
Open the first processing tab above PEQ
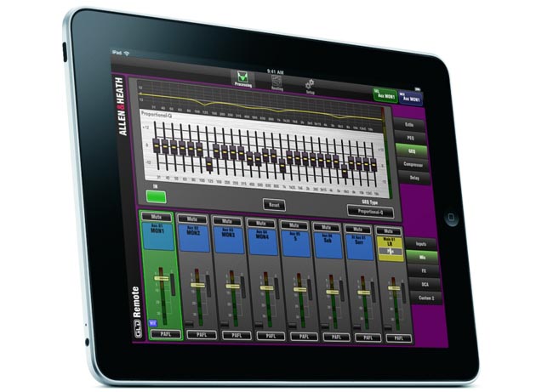409,125
